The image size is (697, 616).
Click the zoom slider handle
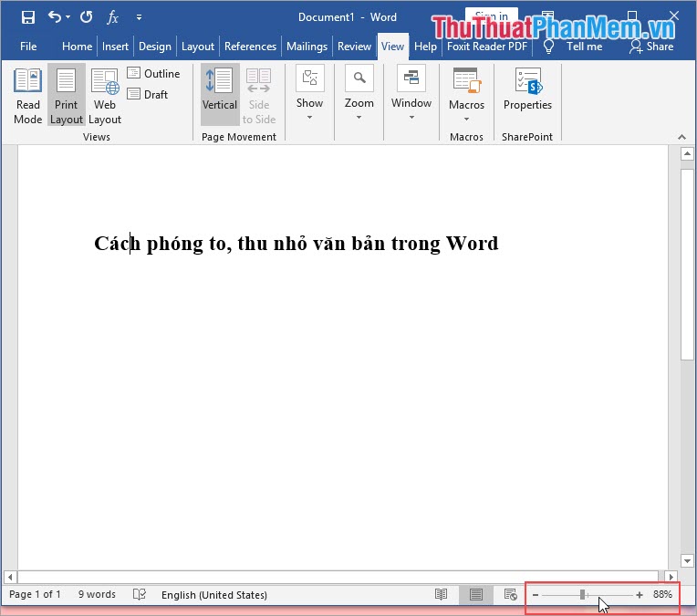pyautogui.click(x=582, y=595)
